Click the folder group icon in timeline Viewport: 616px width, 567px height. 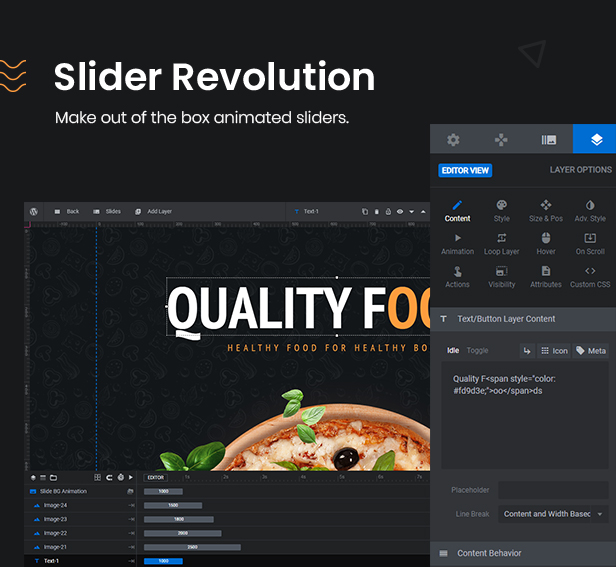click(x=53, y=477)
